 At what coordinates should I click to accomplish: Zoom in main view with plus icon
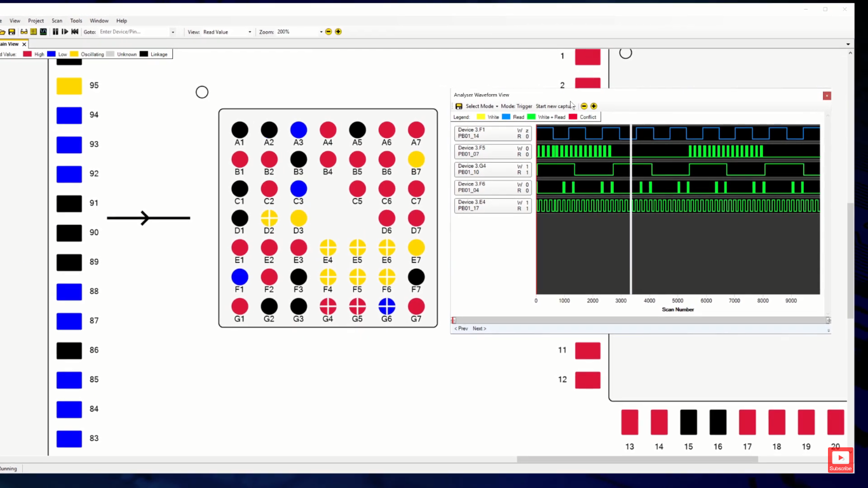338,32
